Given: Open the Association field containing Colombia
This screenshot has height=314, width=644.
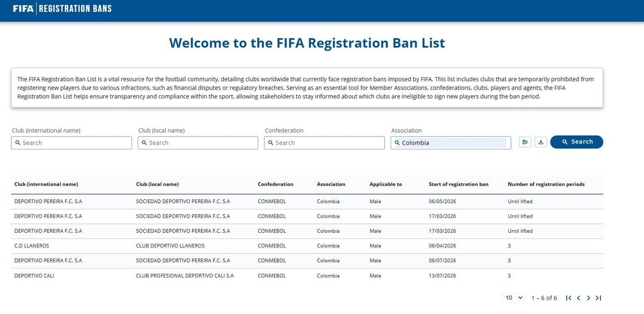Looking at the screenshot, I should point(451,143).
